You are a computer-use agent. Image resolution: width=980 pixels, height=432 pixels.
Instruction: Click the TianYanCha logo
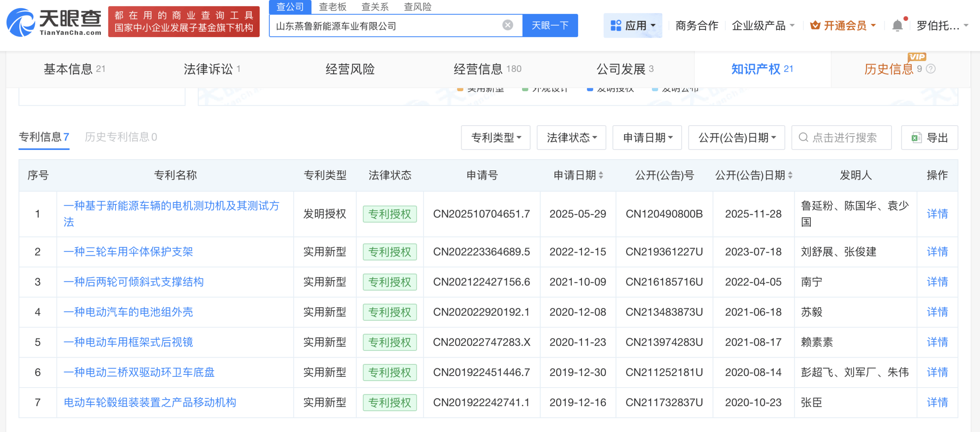(54, 23)
